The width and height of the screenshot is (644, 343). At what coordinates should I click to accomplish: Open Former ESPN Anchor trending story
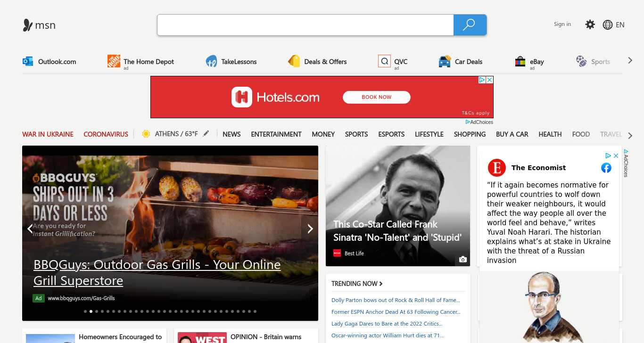pyautogui.click(x=396, y=312)
